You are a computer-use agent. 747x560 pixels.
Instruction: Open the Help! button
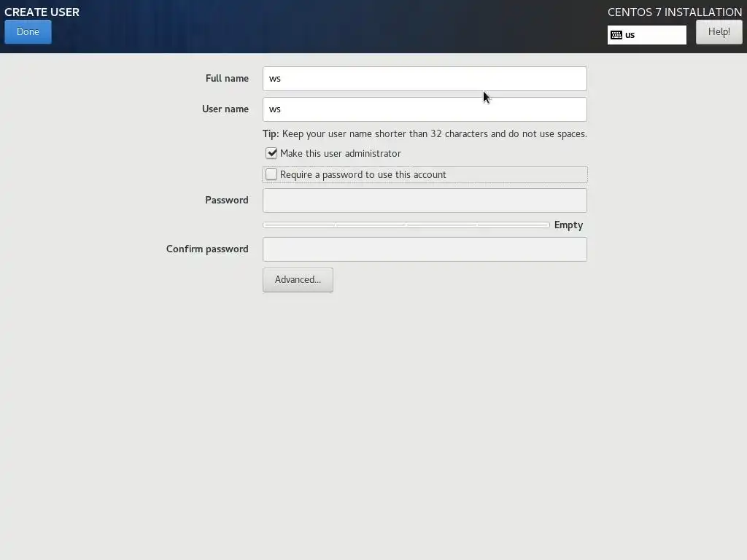coord(719,32)
